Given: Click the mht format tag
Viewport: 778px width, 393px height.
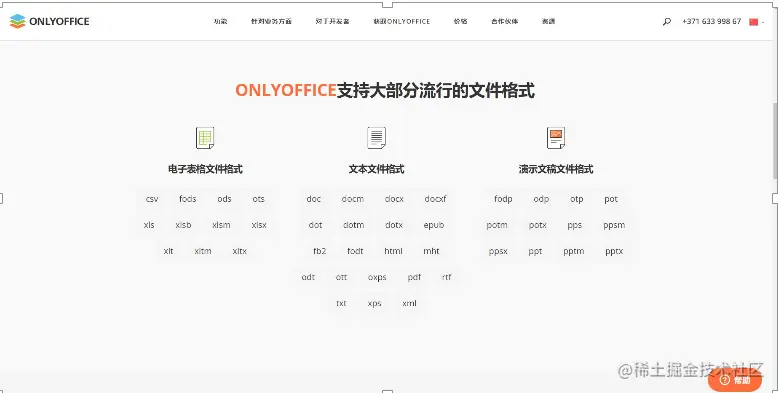Looking at the screenshot, I should coord(431,251).
